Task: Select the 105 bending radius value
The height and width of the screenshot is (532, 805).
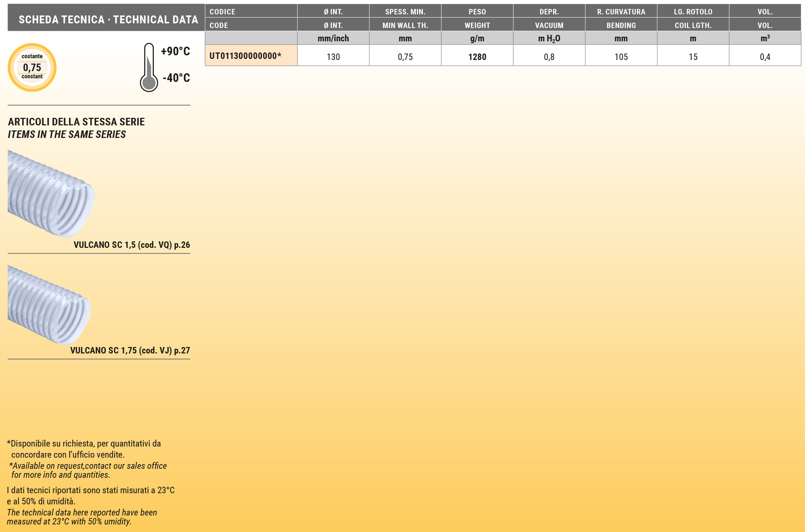Action: [621, 57]
